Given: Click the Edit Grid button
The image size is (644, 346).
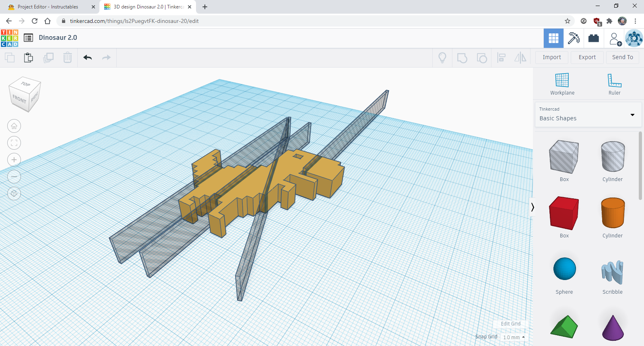Looking at the screenshot, I should [510, 324].
